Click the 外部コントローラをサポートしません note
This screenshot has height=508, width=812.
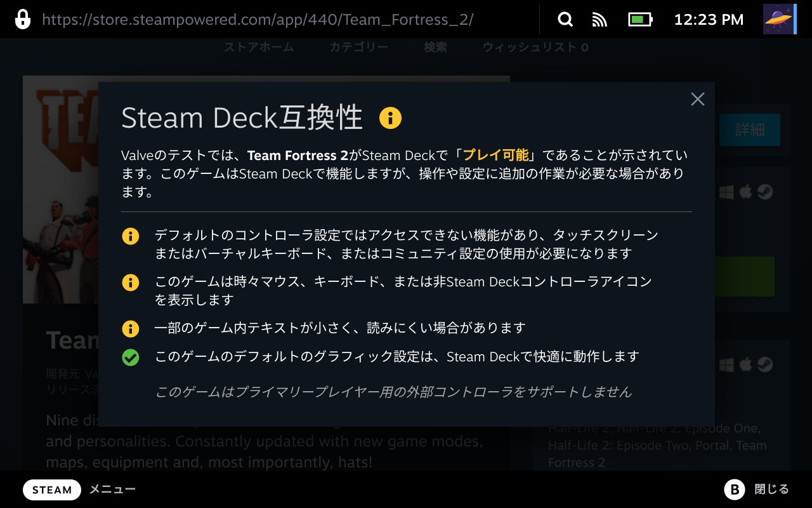click(393, 391)
